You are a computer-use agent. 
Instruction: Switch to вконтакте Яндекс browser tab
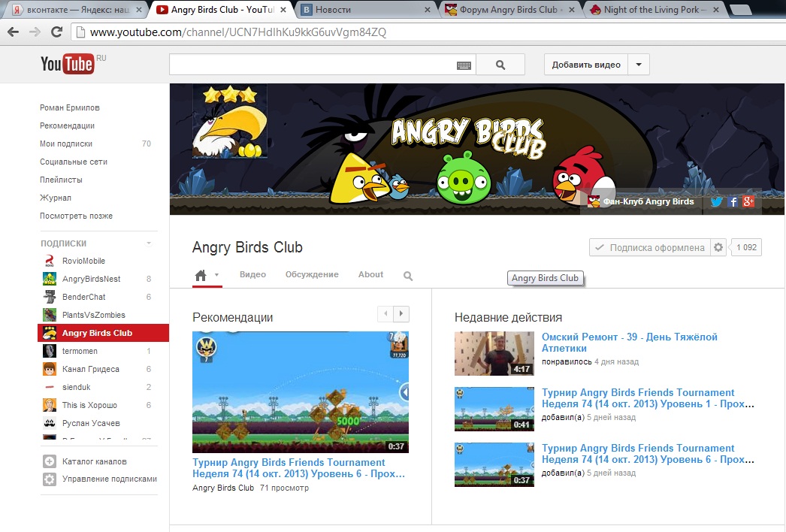(77, 10)
